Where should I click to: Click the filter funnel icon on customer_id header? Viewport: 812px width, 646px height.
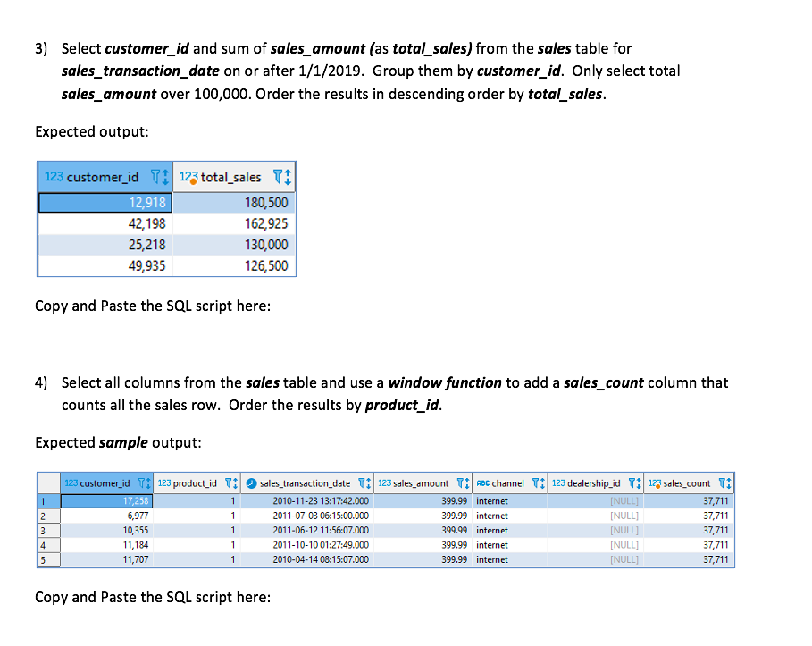pos(155,176)
